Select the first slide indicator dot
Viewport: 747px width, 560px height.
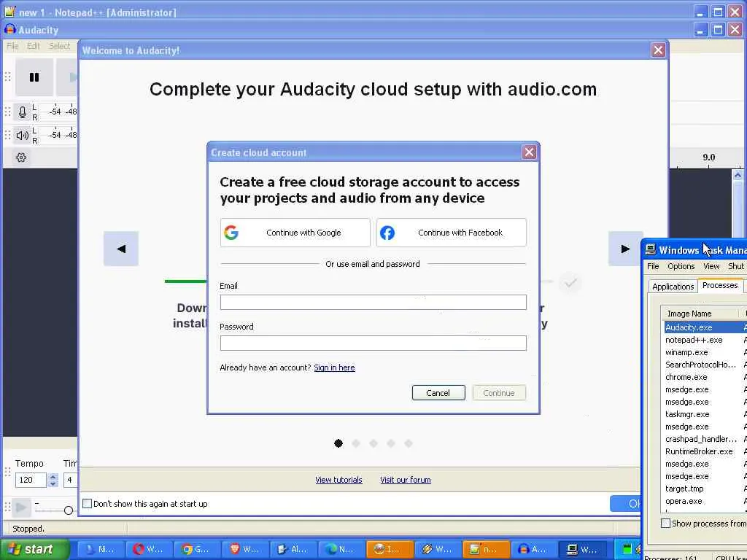338,443
